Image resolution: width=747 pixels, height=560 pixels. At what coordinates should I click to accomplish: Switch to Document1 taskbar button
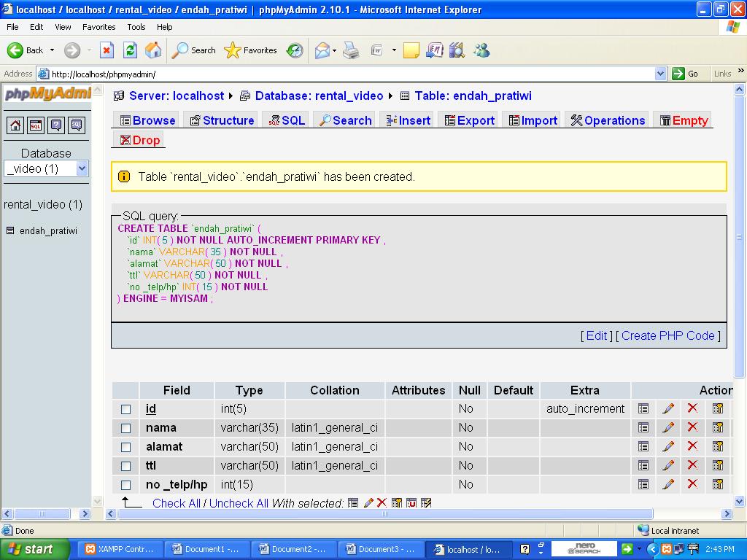206,549
